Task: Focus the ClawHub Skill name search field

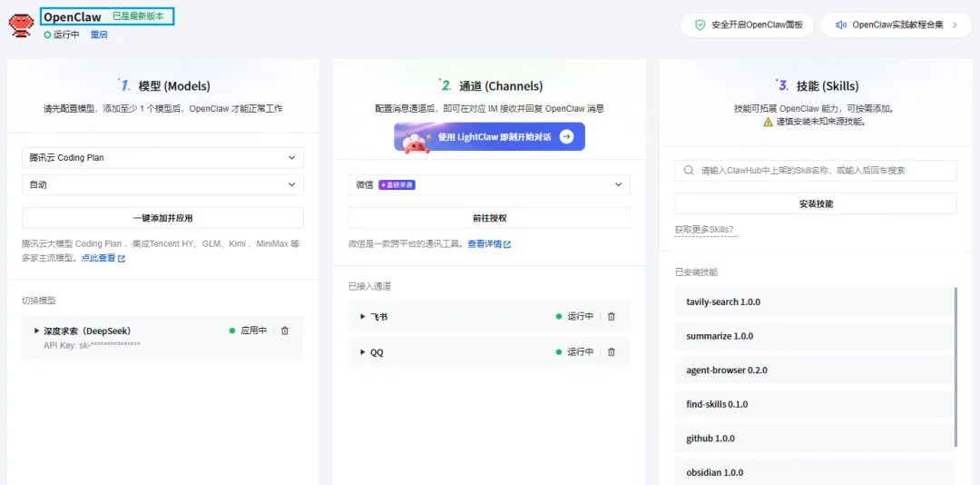Action: (816, 170)
